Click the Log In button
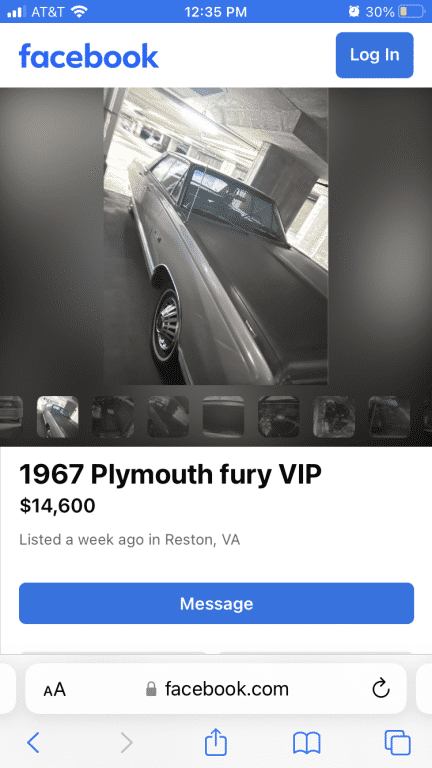Screen dimensions: 432x768 coord(375,55)
